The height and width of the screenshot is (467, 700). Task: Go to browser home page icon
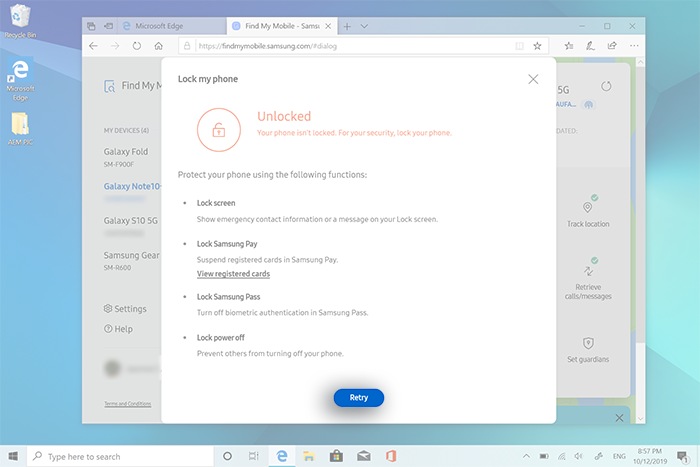[x=158, y=46]
